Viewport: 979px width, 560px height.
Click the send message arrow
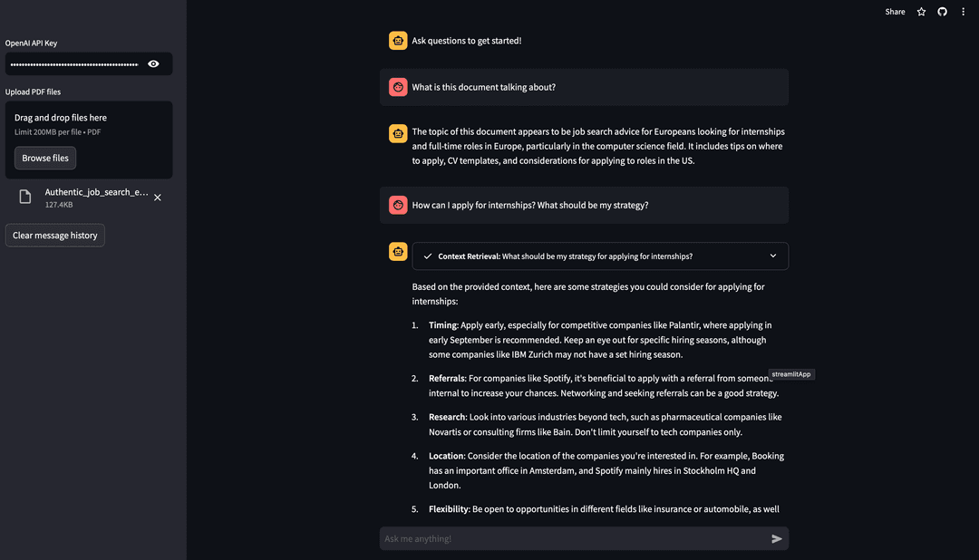[x=776, y=537]
